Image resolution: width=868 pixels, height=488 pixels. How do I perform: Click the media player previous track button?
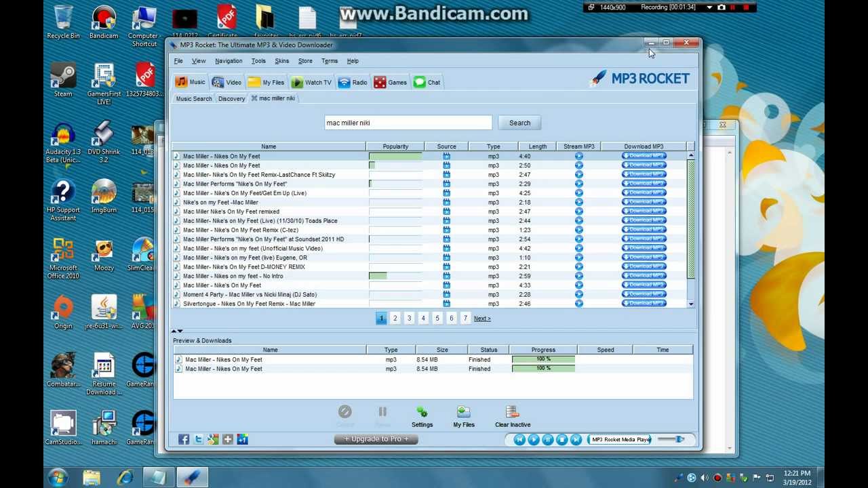[x=519, y=439]
